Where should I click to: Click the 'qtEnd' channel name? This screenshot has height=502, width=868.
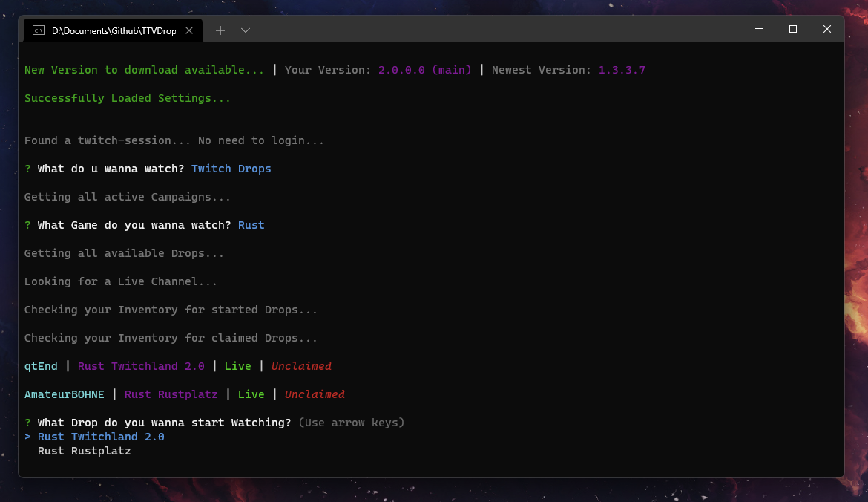coord(41,366)
